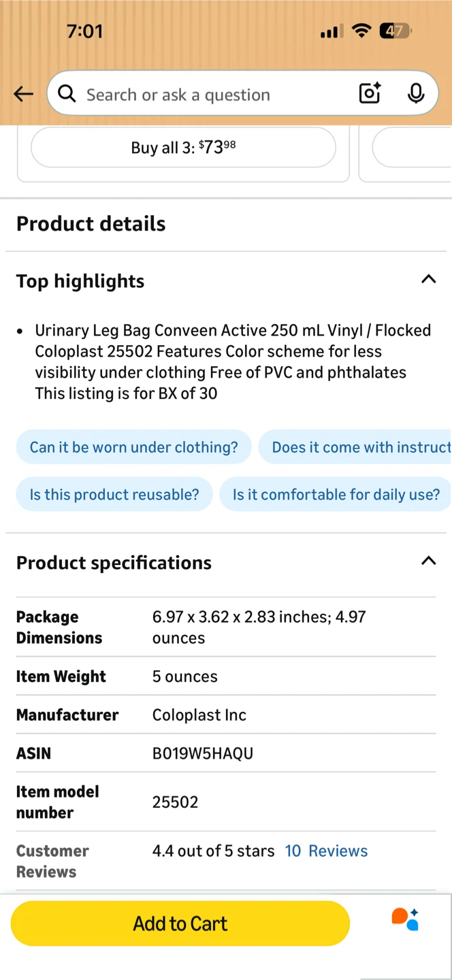Select 'Is this product reusable?' suggestion

tap(114, 494)
